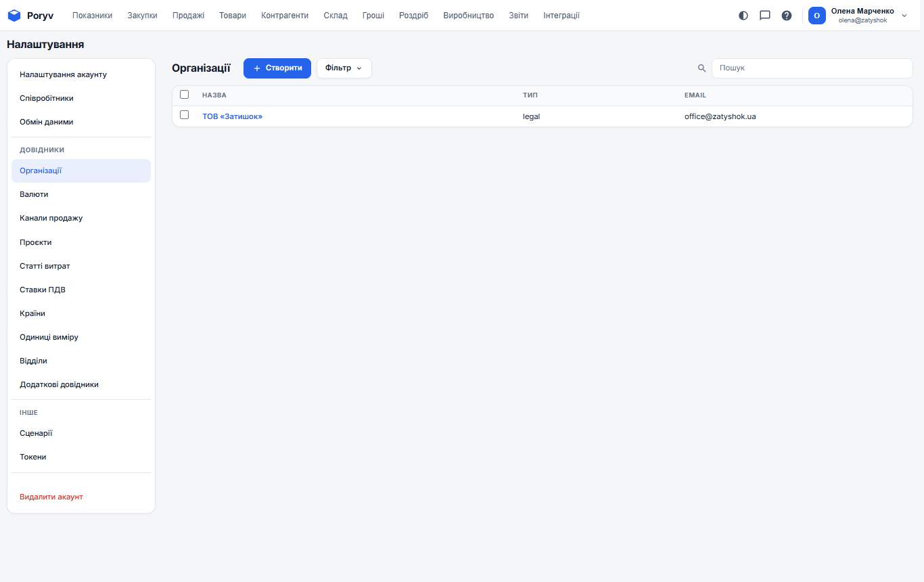This screenshot has width=924, height=582.
Task: Select Проєкти in sidebar
Action: [x=81, y=242]
